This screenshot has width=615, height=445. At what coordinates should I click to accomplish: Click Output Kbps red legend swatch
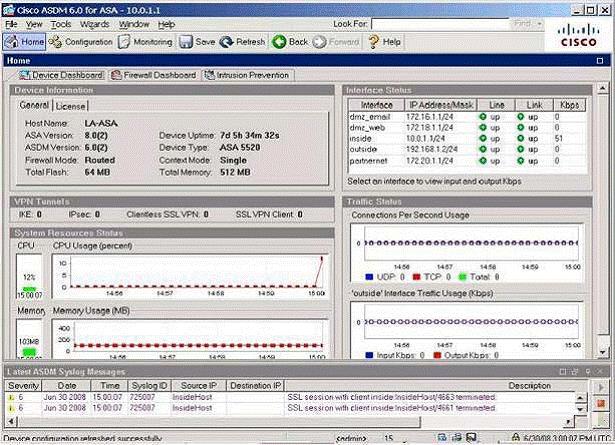tap(437, 355)
